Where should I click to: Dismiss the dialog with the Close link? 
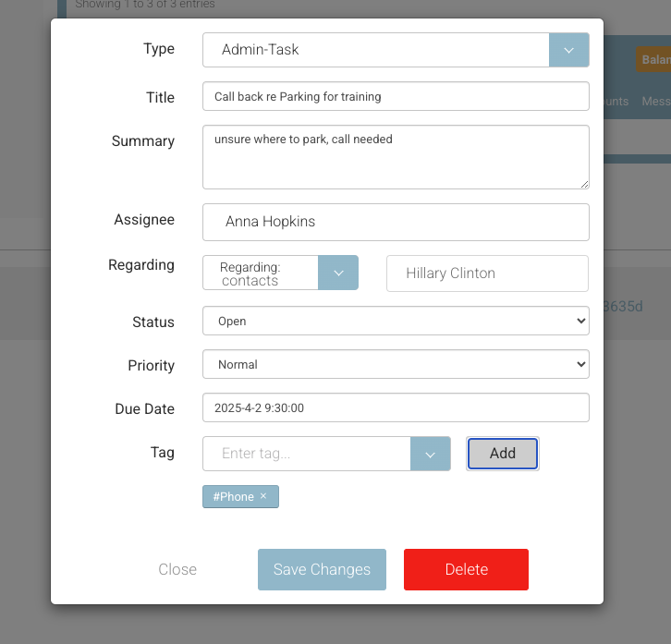coord(177,569)
